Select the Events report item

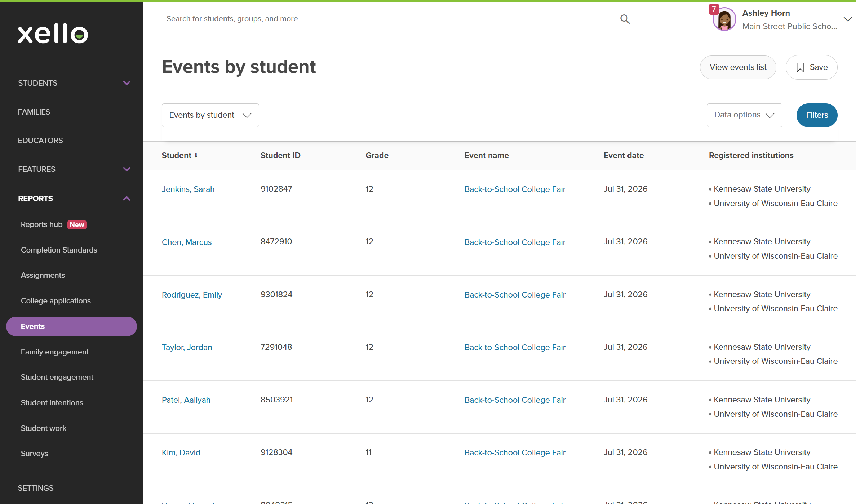tap(71, 326)
